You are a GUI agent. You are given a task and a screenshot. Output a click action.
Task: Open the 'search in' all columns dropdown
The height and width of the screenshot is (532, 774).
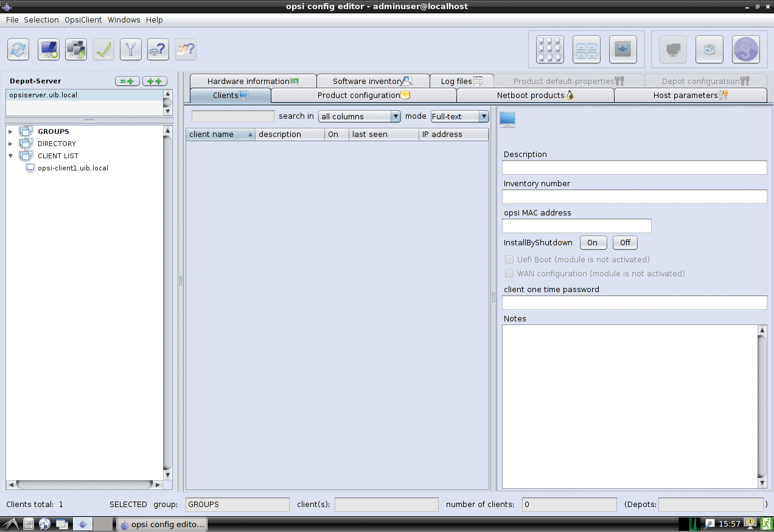pyautogui.click(x=360, y=116)
